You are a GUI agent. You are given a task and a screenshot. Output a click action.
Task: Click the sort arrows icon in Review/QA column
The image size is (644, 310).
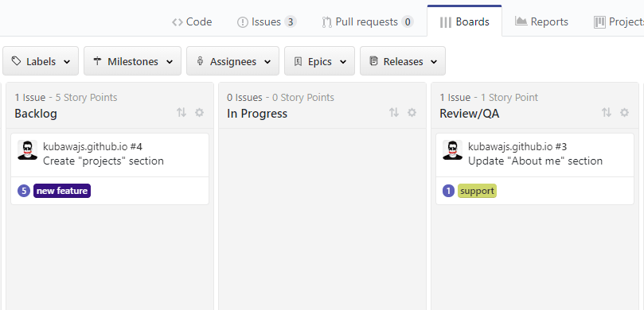pyautogui.click(x=607, y=112)
